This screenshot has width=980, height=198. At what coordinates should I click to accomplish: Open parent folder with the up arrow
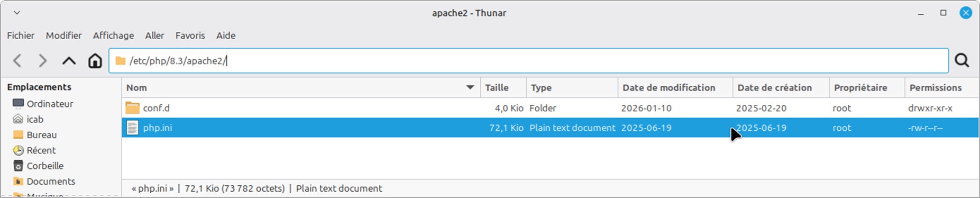69,61
